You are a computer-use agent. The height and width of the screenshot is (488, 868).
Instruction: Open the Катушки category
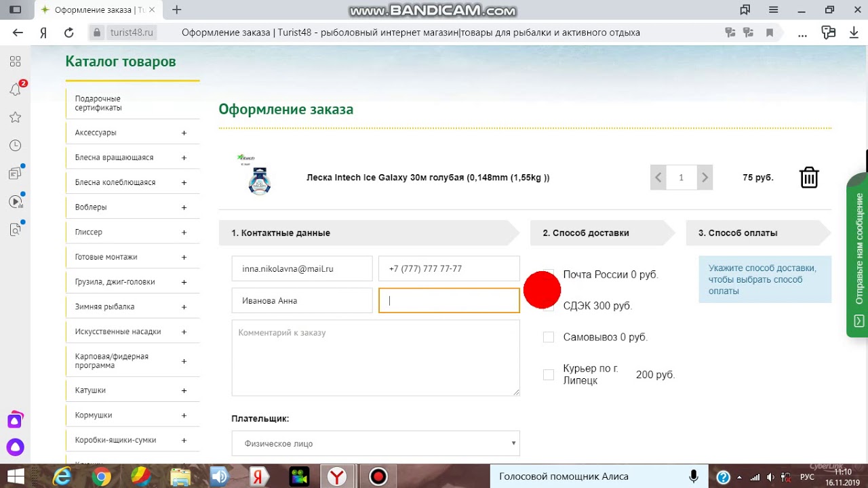tap(90, 390)
